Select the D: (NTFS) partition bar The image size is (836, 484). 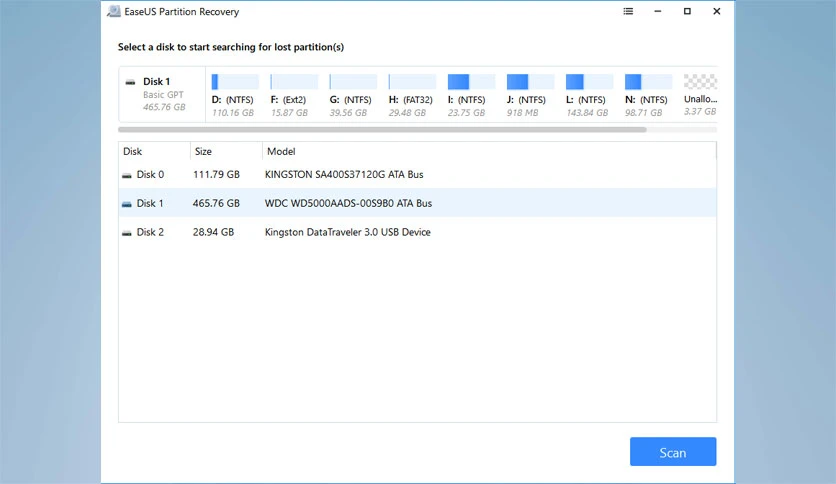pos(235,82)
